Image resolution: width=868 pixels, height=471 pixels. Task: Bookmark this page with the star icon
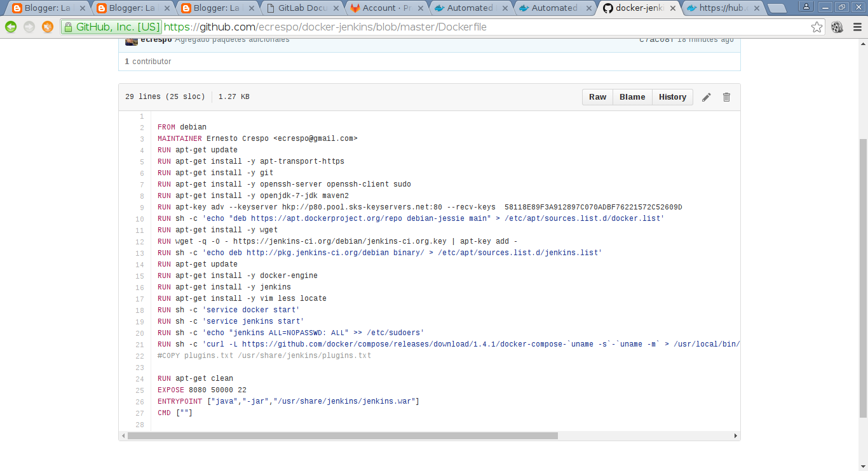817,27
